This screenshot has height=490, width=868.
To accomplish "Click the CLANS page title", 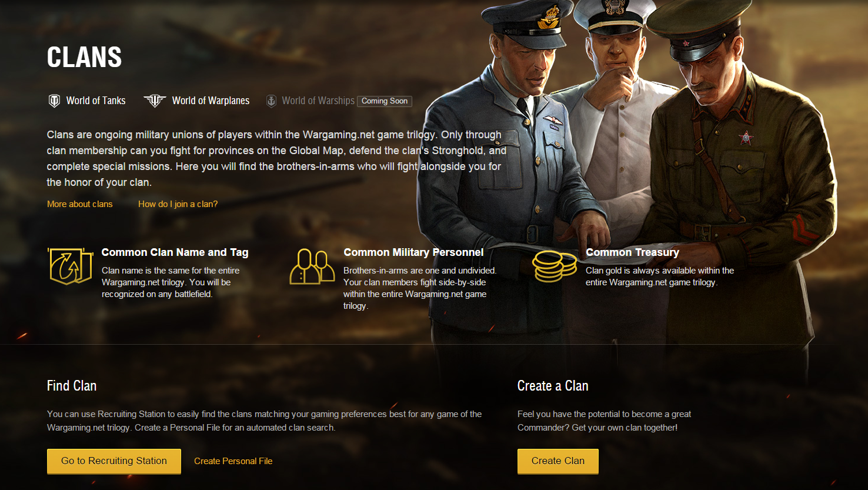I will (85, 58).
